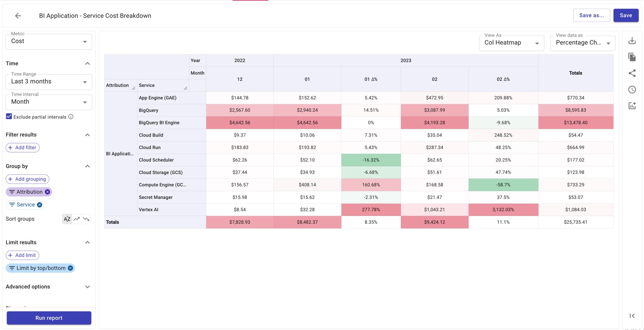The width and height of the screenshot is (644, 330).
Task: Remove the Attribution grouping chip
Action: pyautogui.click(x=47, y=192)
